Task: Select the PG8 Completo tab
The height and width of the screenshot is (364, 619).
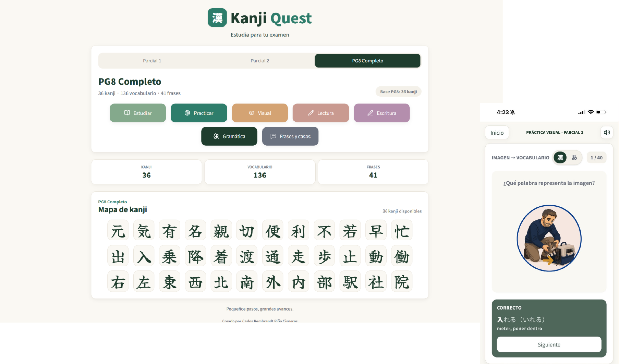Action: 367,61
